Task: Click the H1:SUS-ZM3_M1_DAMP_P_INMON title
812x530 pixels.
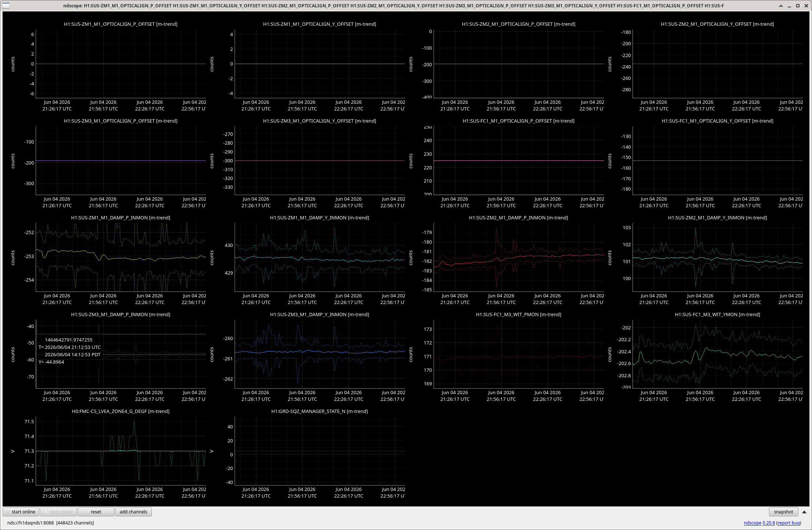Action: [x=121, y=314]
